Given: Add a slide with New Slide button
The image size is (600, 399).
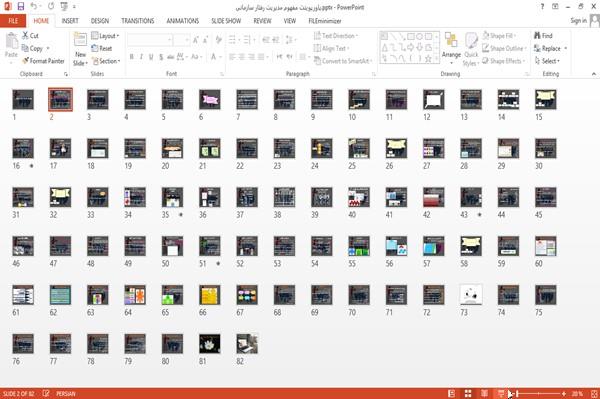Looking at the screenshot, I should [x=80, y=50].
